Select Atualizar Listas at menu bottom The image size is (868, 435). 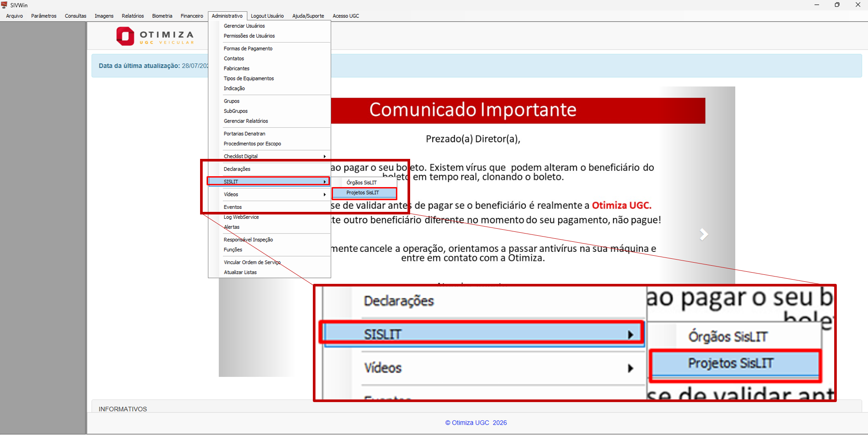click(240, 272)
